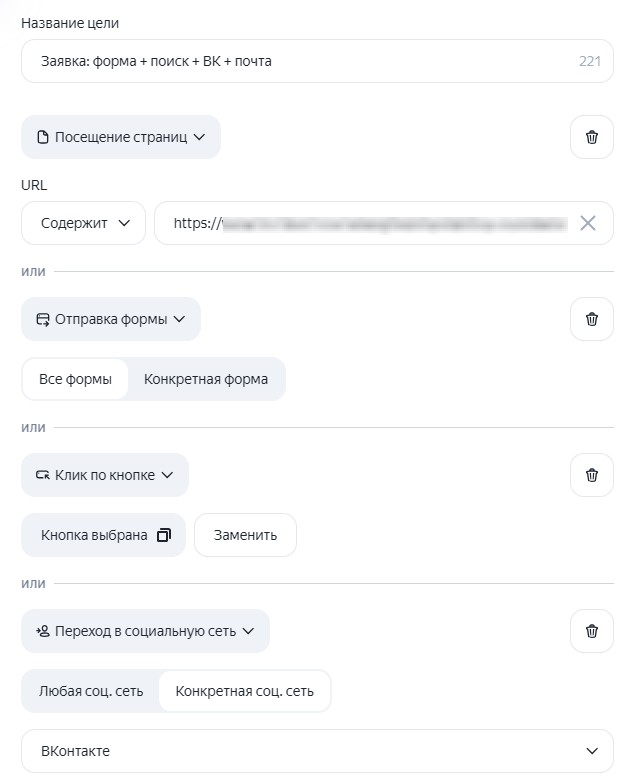Remove the button click condition via its trash icon
Viewport: 639px width, 780px height.
point(591,475)
